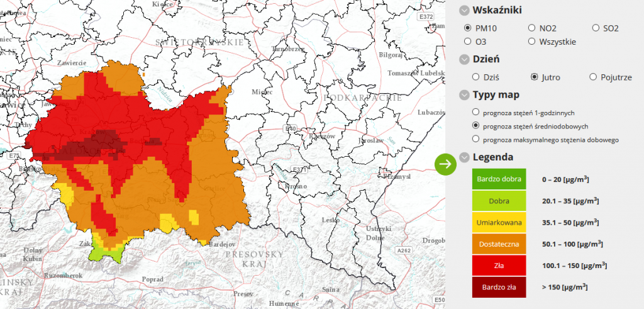This screenshot has height=309, width=644.
Task: Choose the Pojutrze day option
Action: click(592, 77)
